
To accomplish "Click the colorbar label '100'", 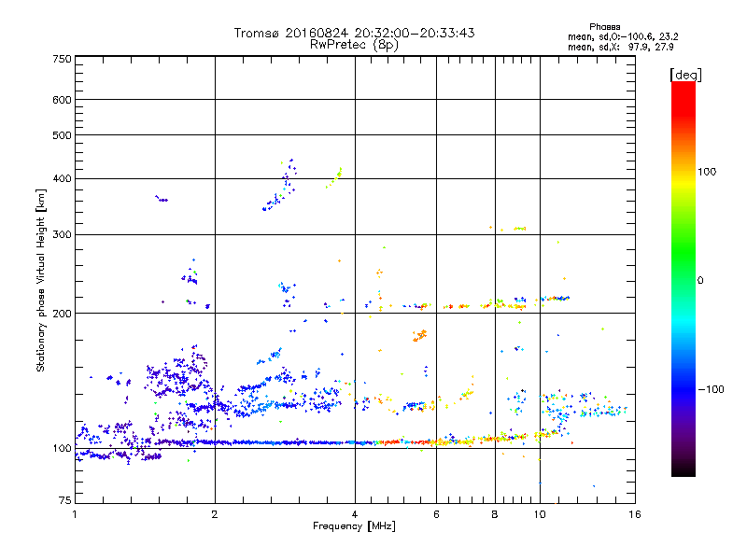I will (707, 172).
